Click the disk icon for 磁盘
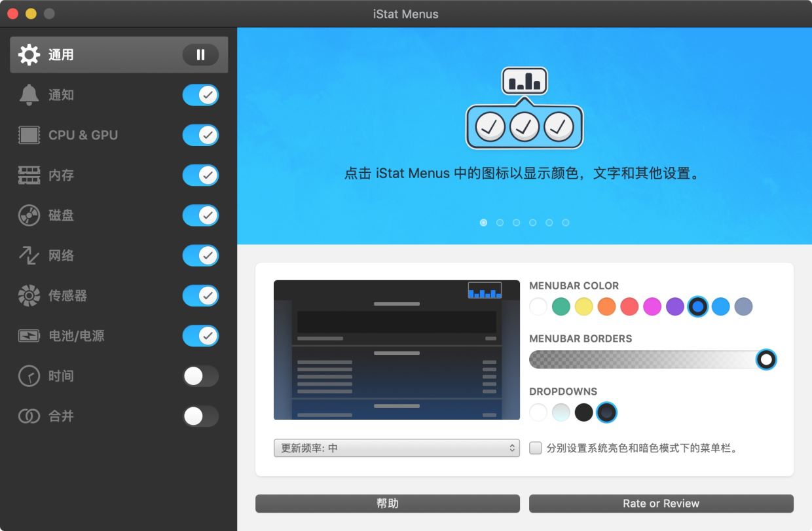This screenshot has width=812, height=531. pyautogui.click(x=29, y=215)
